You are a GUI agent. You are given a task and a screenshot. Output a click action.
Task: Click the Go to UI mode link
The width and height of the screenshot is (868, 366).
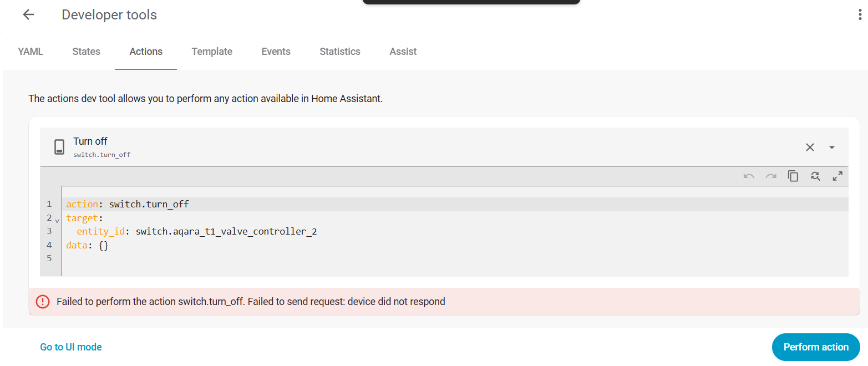(71, 347)
